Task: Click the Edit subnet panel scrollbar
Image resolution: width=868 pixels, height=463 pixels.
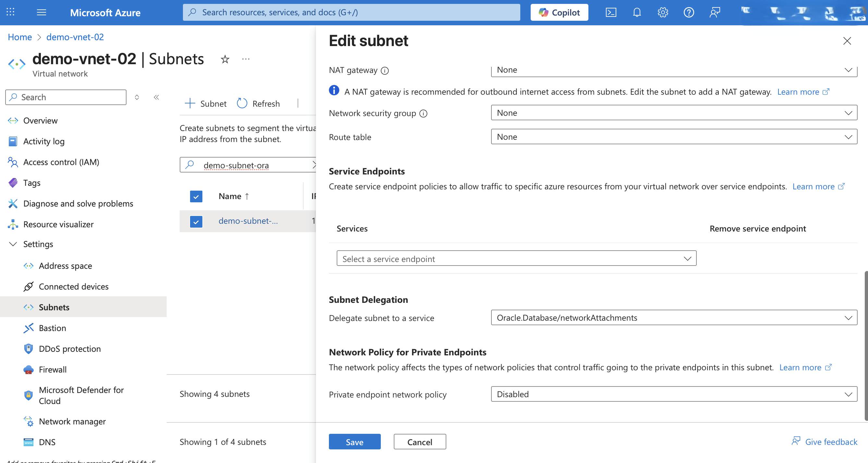Action: pyautogui.click(x=866, y=345)
